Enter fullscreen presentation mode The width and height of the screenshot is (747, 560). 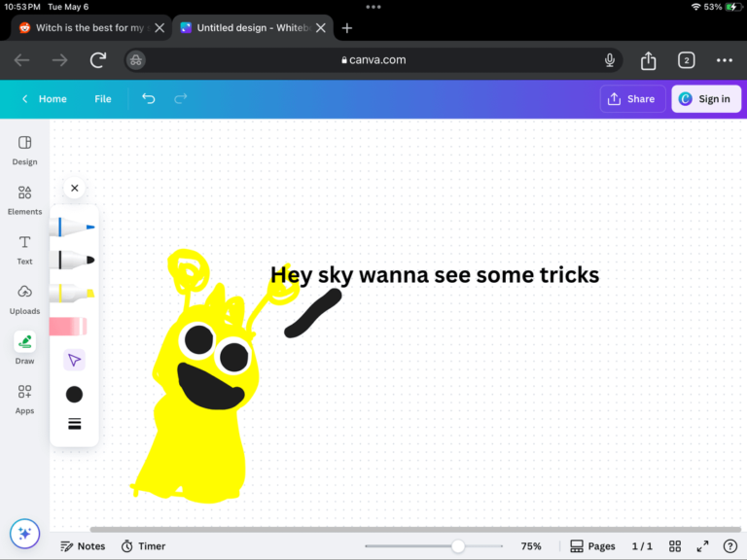[x=702, y=546]
